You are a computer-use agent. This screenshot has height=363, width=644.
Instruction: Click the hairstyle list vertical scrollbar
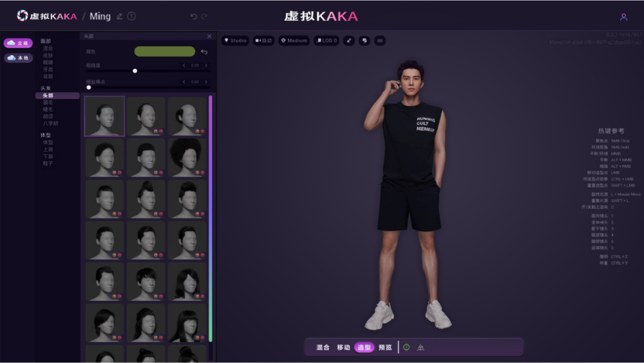tap(210, 219)
